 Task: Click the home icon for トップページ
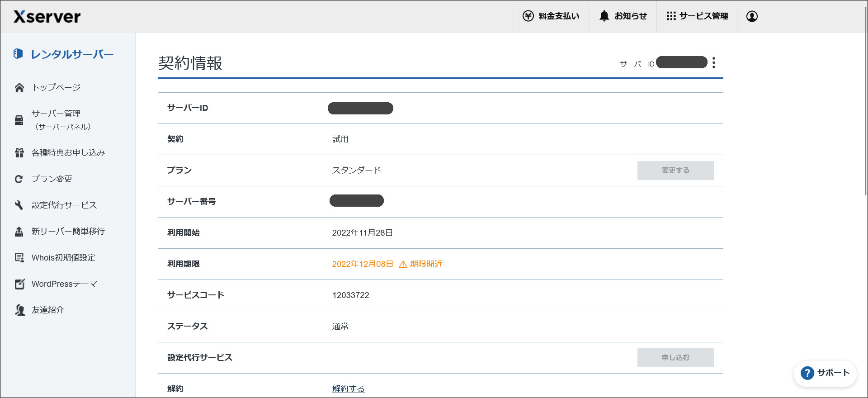(19, 88)
